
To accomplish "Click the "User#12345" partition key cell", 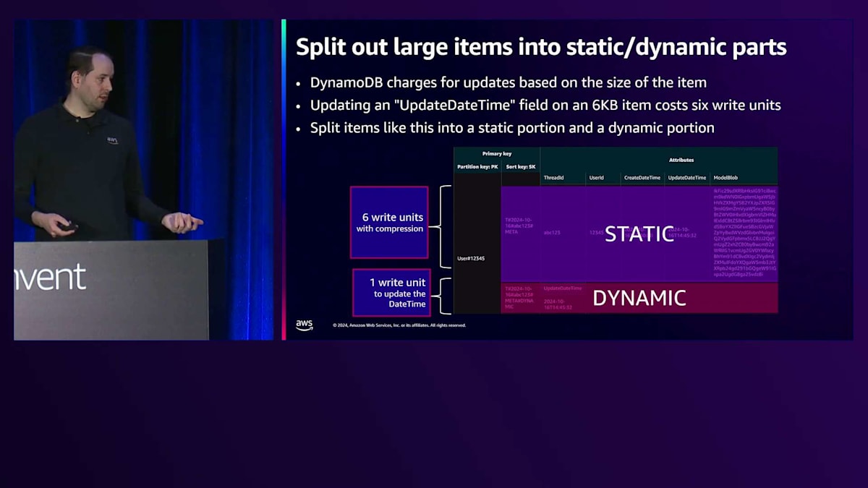I will [471, 258].
